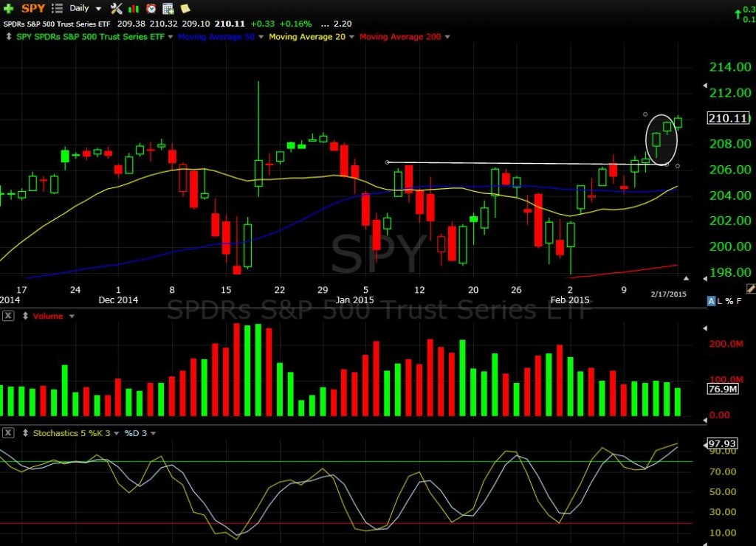Expand the Moving Average 200 dropdown arrow

pyautogui.click(x=447, y=37)
